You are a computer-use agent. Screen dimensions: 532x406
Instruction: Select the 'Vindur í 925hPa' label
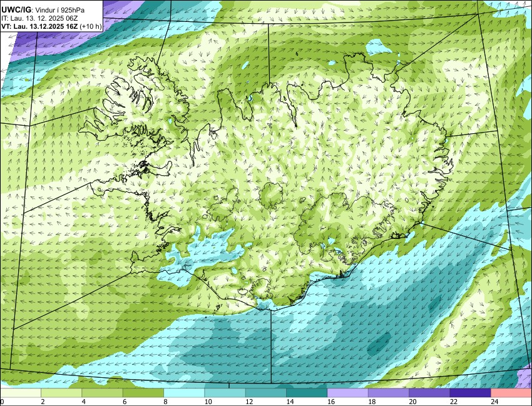60,10
